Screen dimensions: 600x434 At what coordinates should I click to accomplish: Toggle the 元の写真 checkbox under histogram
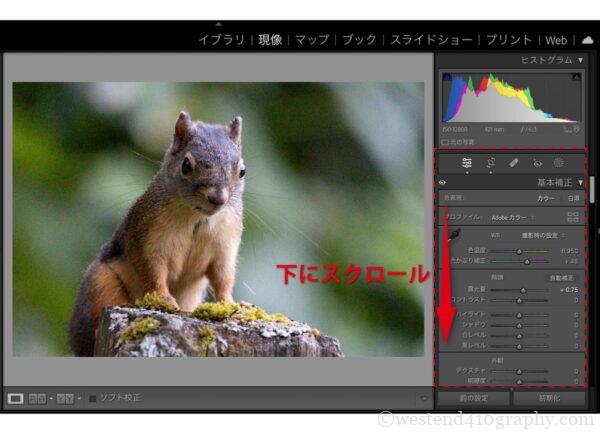(446, 141)
